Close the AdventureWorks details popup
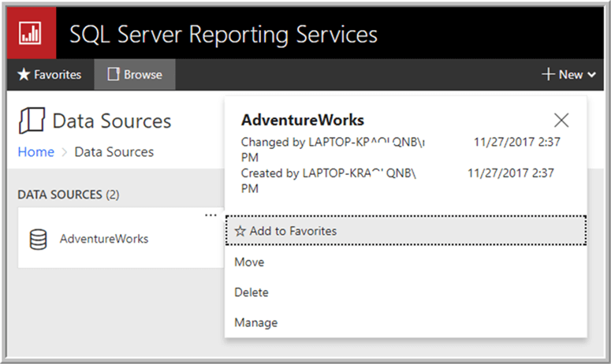The image size is (611, 364). click(561, 120)
